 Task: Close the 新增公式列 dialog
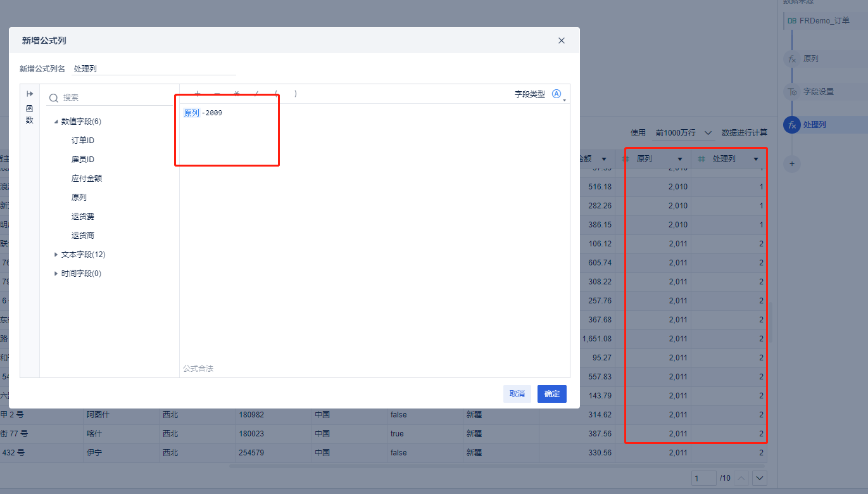[561, 41]
